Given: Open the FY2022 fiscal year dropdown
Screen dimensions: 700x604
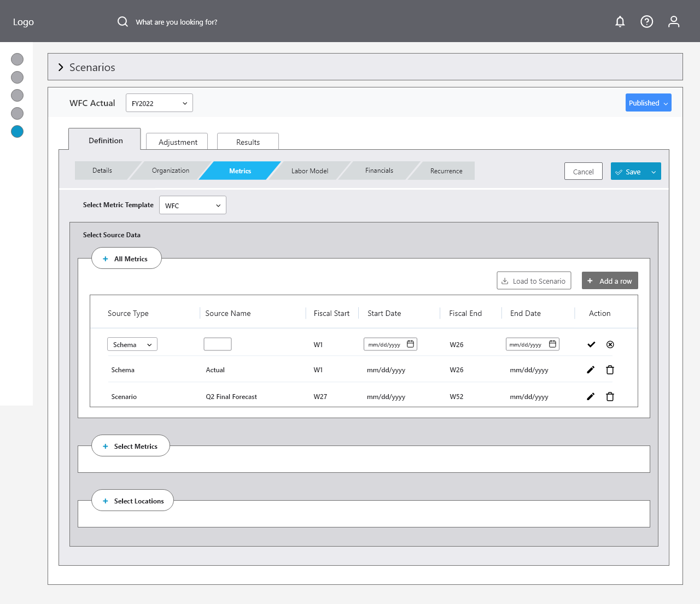Looking at the screenshot, I should [x=159, y=103].
